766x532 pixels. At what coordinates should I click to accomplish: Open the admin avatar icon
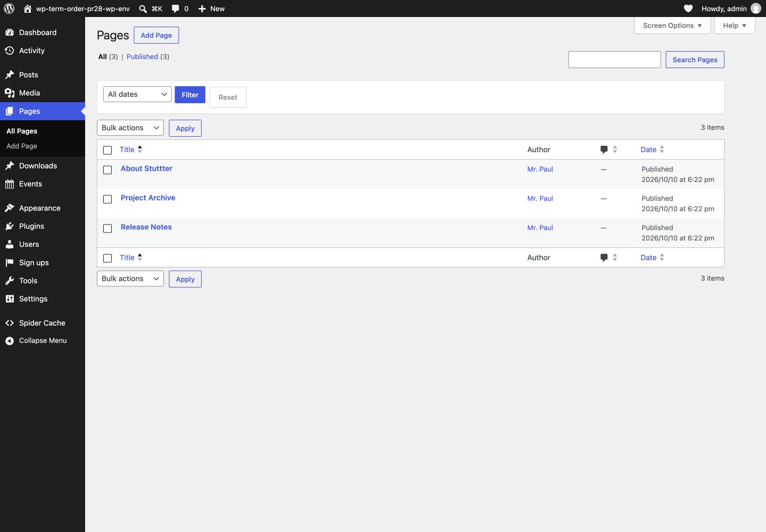756,9
